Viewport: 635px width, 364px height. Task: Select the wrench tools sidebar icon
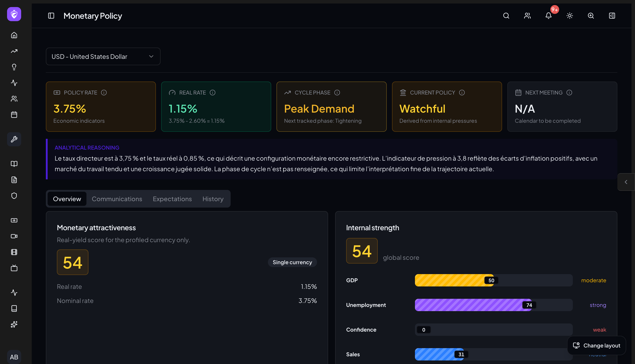[x=14, y=139]
